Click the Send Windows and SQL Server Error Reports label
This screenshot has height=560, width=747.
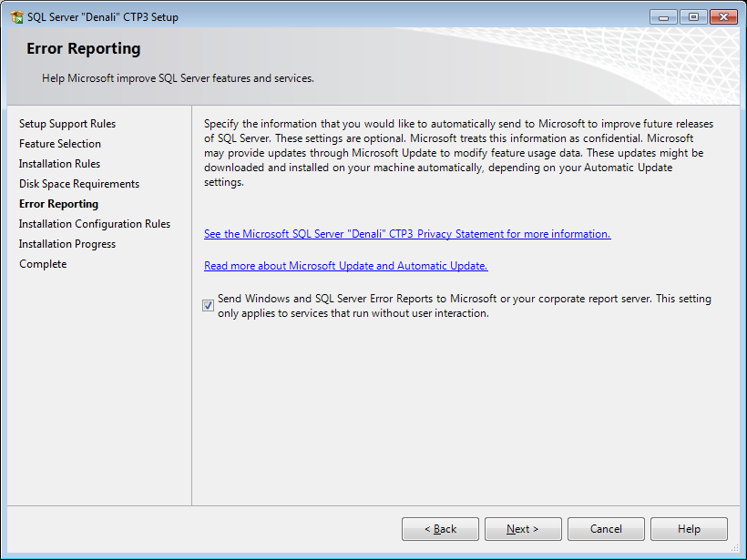[465, 306]
